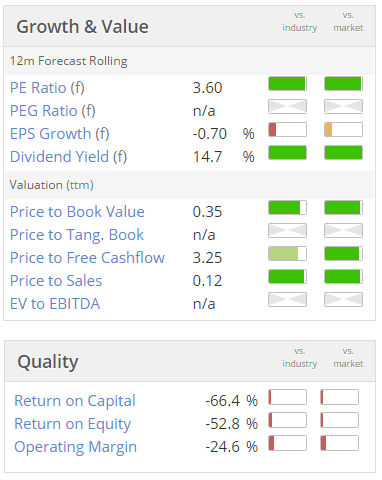Select the Price to Tang. Book link

[77, 235]
